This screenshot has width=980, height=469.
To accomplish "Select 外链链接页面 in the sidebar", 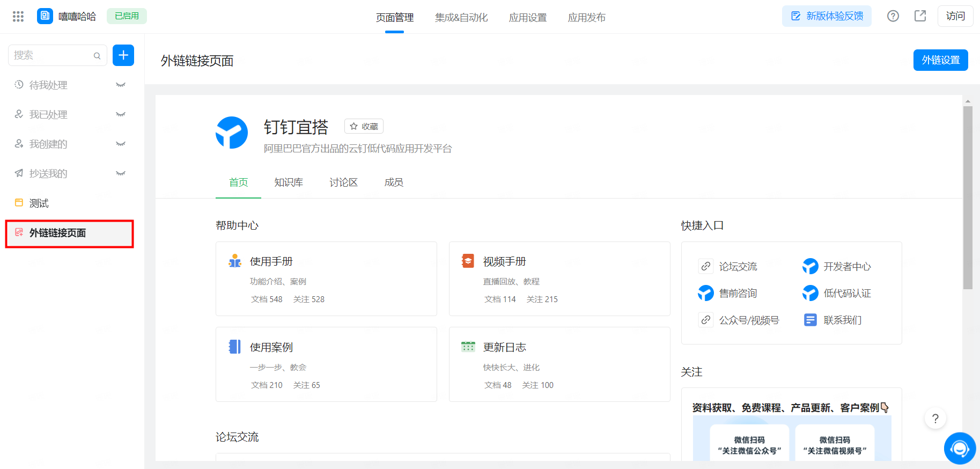I will pos(70,233).
